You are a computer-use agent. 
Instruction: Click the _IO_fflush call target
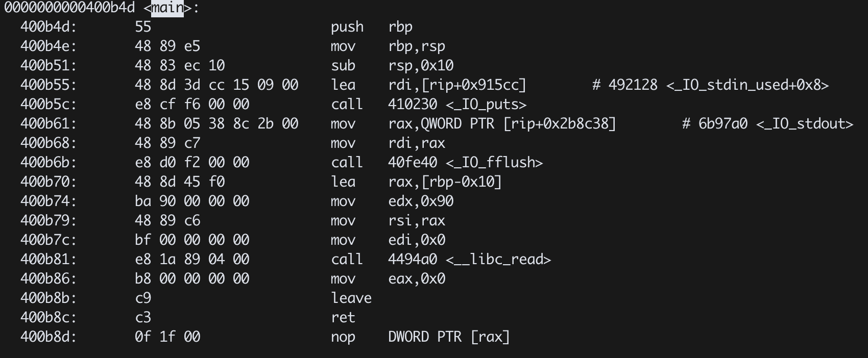[465, 163]
